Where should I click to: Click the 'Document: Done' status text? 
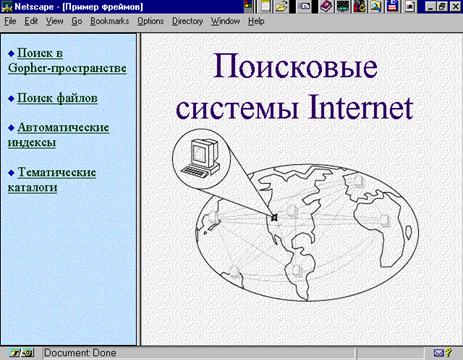(80, 353)
